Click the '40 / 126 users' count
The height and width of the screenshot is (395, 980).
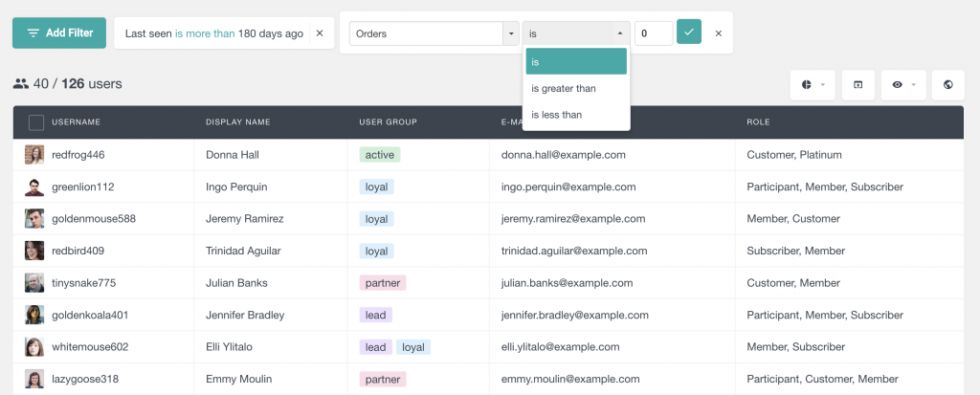click(x=68, y=84)
